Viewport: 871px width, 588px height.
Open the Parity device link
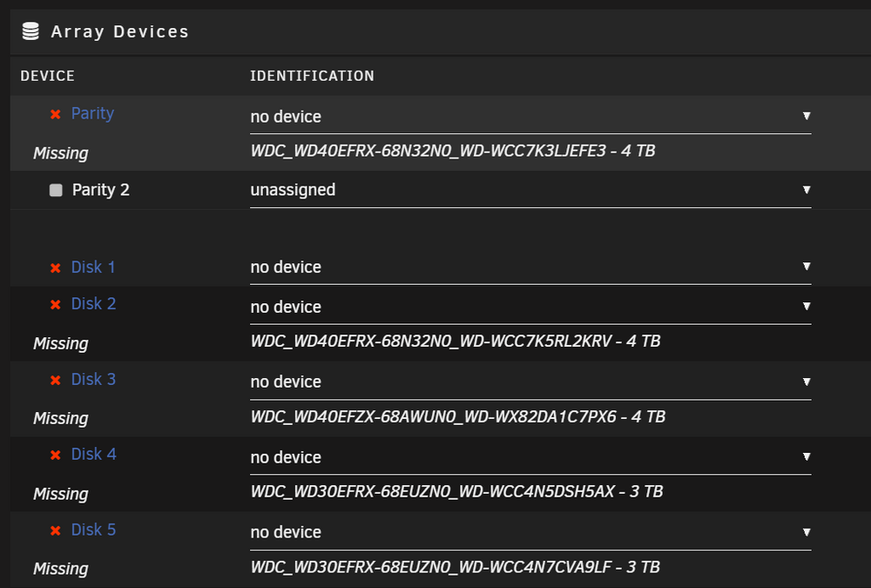(x=93, y=113)
